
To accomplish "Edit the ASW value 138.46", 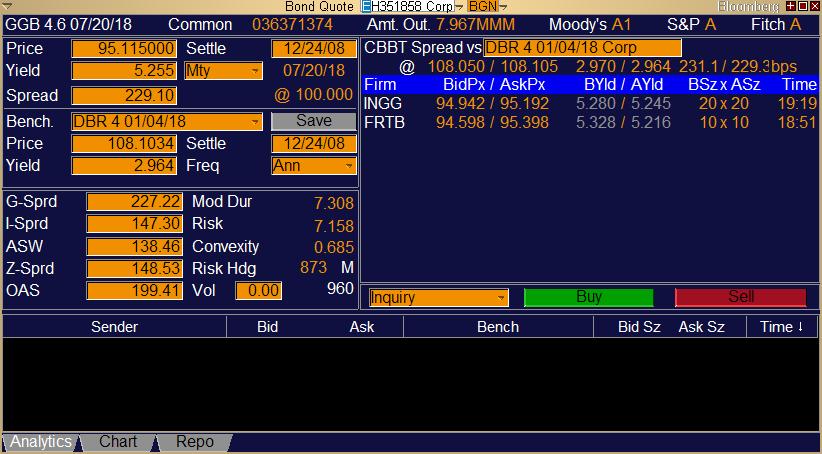I will (135, 246).
